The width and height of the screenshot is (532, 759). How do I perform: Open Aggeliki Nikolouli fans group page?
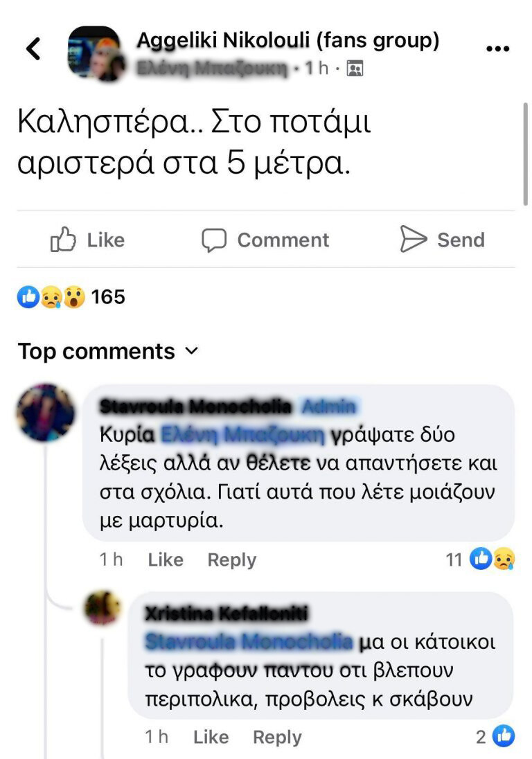tap(288, 39)
